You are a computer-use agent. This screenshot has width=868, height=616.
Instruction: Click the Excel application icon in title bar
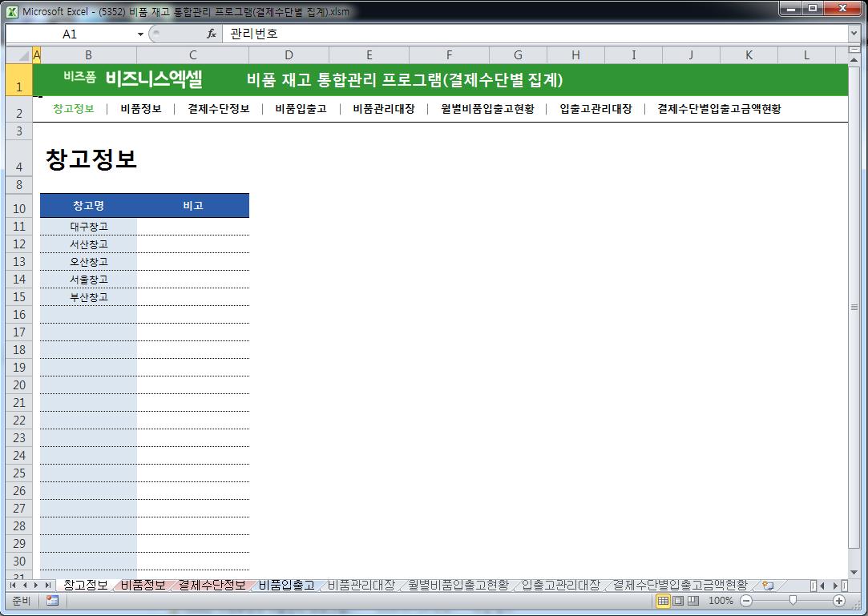pyautogui.click(x=12, y=11)
